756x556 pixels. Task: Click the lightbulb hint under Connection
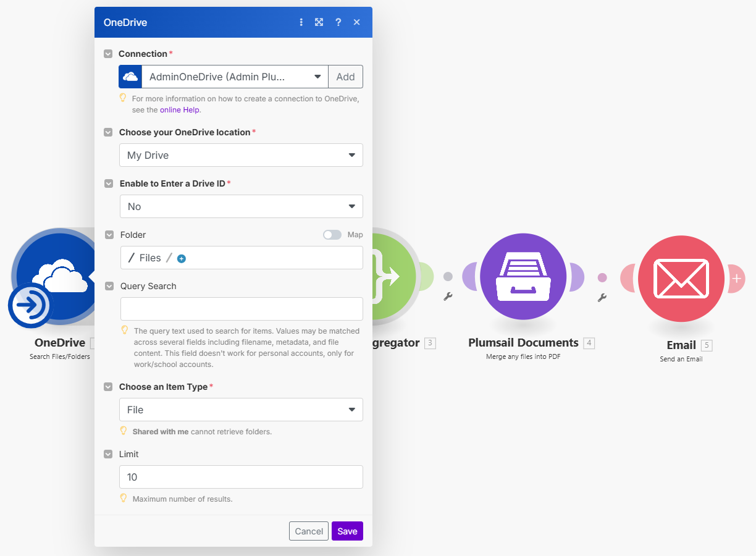123,98
